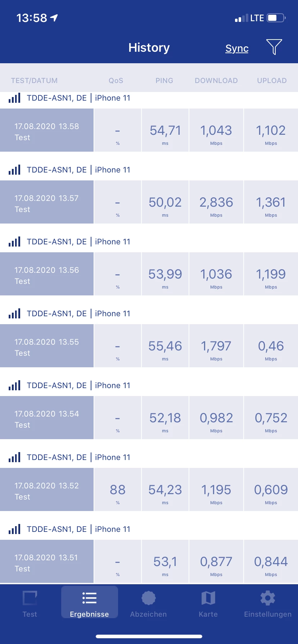
Task: Tap the QoS column header
Action: point(116,80)
